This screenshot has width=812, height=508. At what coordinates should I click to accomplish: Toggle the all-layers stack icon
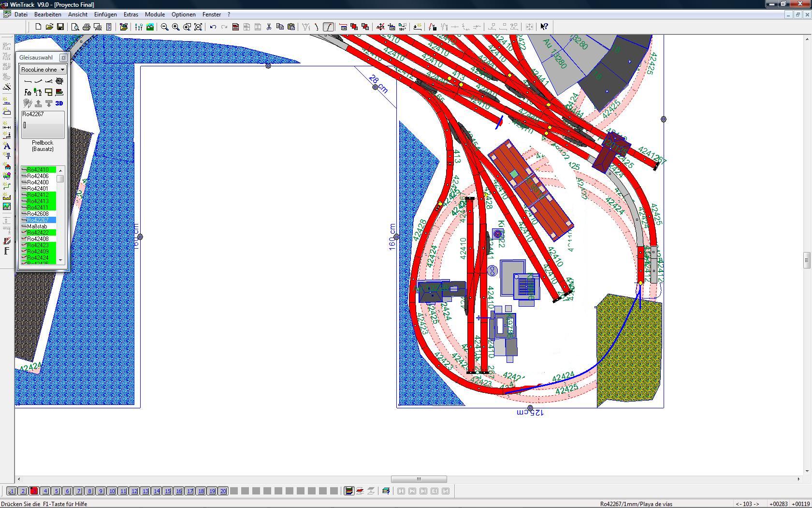click(x=348, y=491)
